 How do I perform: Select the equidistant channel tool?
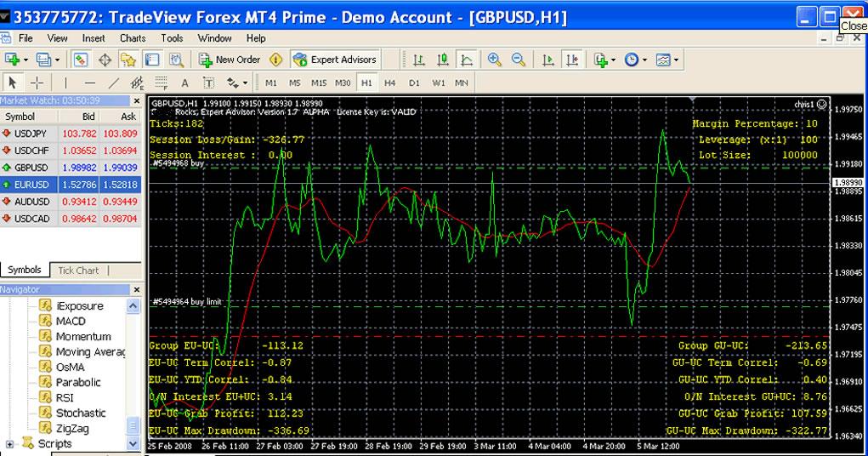[137, 83]
